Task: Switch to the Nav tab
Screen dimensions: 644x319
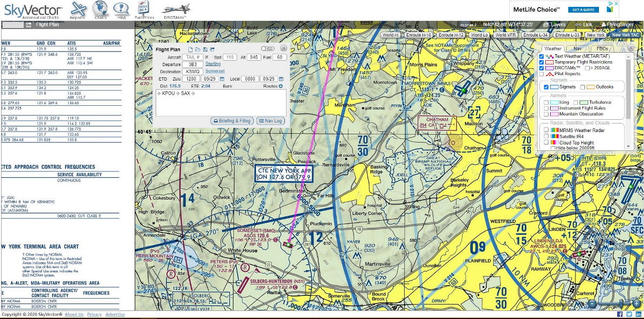Action: click(577, 48)
